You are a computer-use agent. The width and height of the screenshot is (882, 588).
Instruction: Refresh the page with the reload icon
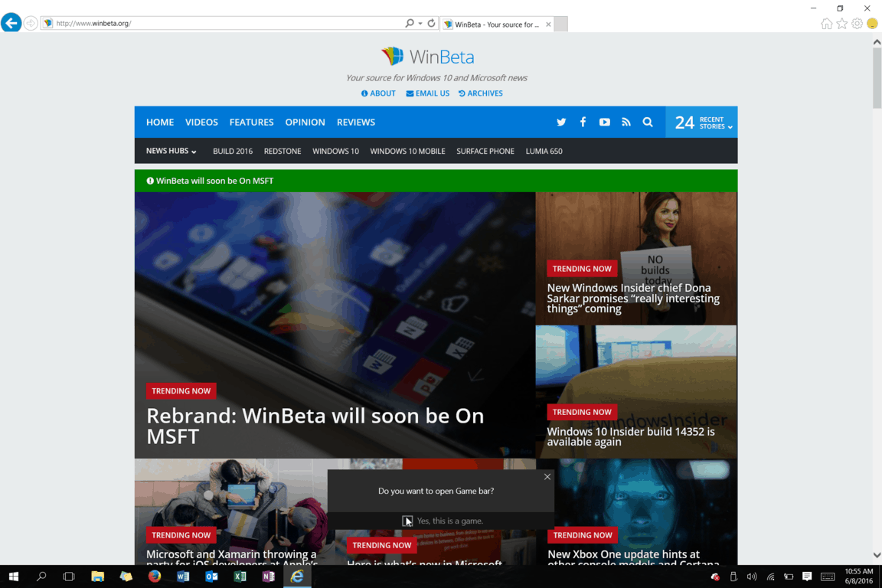coord(432,23)
